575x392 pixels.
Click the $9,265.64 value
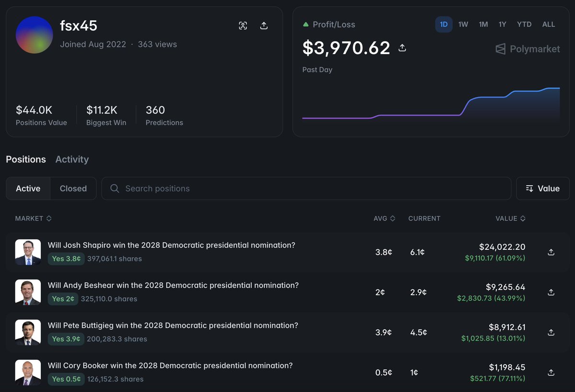click(506, 287)
